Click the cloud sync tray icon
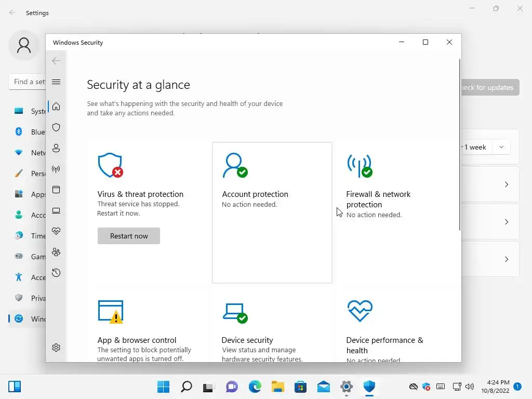The width and height of the screenshot is (532, 399). click(x=413, y=387)
